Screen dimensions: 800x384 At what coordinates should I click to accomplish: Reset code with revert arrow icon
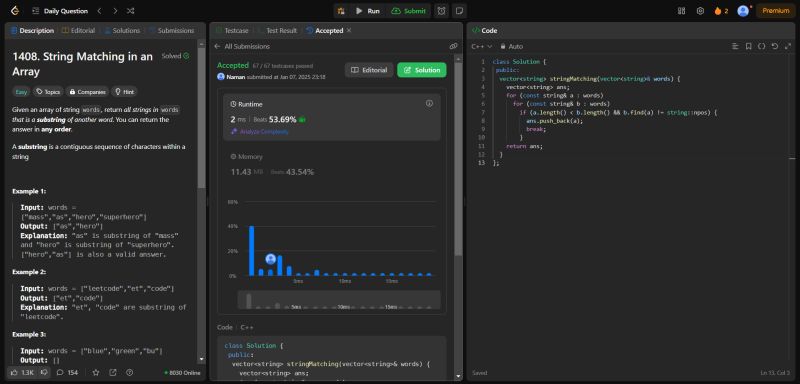774,46
